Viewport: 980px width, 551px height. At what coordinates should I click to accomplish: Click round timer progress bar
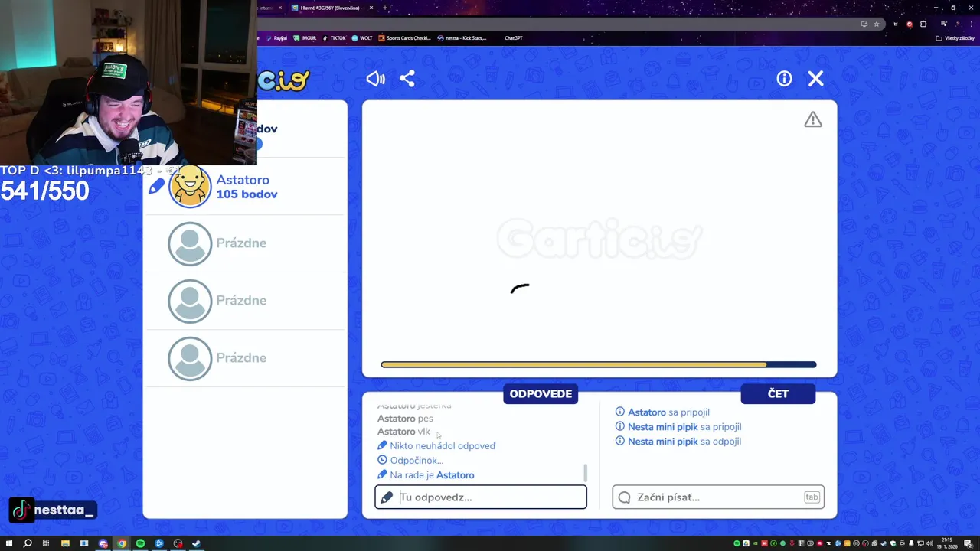599,365
